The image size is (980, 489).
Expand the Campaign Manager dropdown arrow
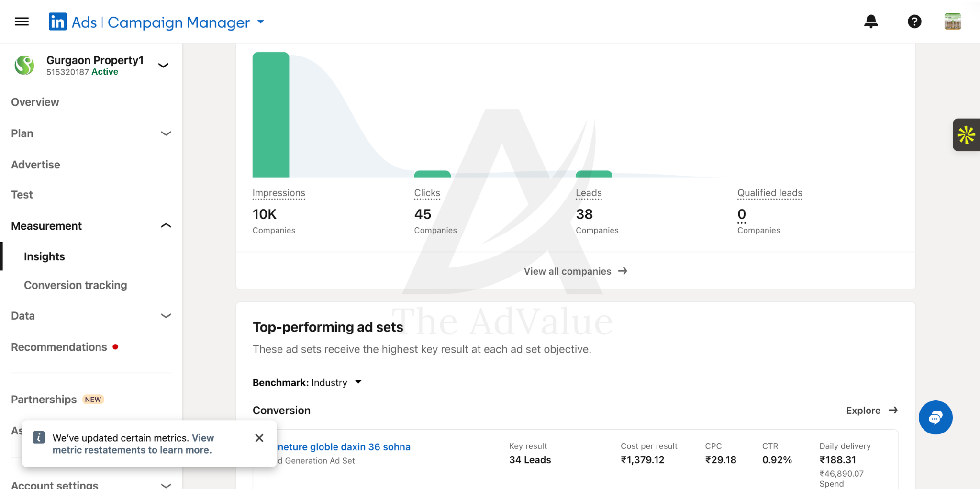click(261, 22)
